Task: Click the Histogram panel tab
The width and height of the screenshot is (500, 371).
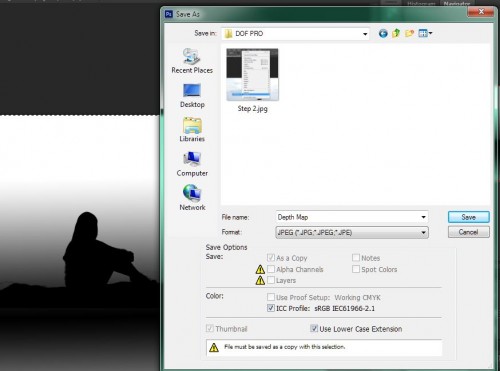Action: coord(421,4)
